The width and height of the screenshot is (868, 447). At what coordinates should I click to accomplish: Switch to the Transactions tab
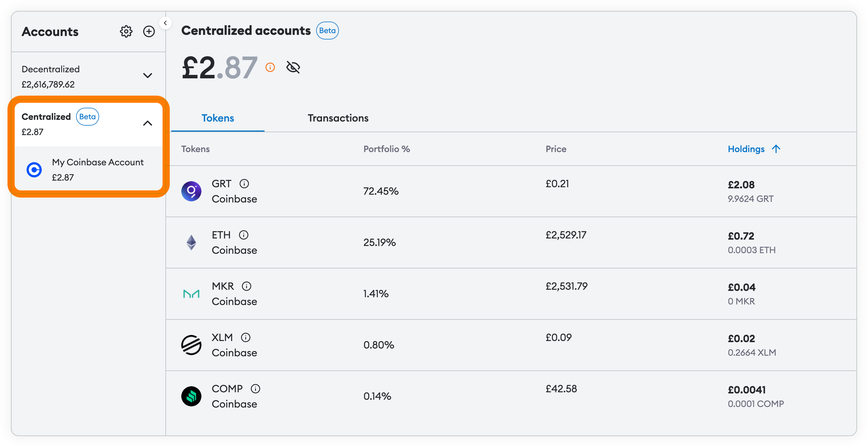click(x=338, y=118)
